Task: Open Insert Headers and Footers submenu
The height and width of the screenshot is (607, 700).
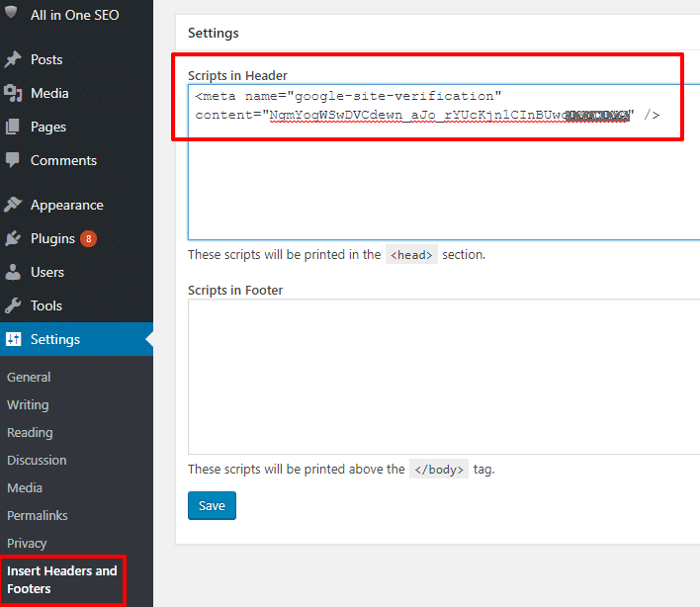Action: click(62, 579)
